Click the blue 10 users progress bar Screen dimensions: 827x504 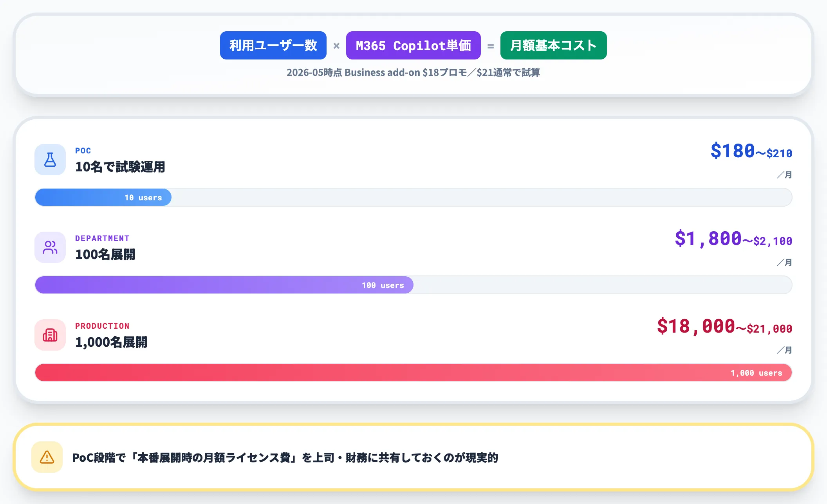coord(103,197)
